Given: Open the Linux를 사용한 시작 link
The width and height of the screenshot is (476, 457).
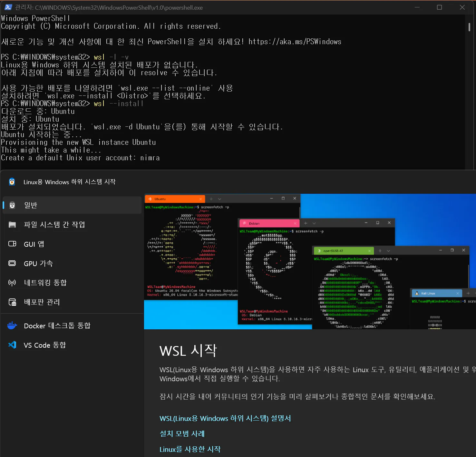Looking at the screenshot, I should coord(190,449).
